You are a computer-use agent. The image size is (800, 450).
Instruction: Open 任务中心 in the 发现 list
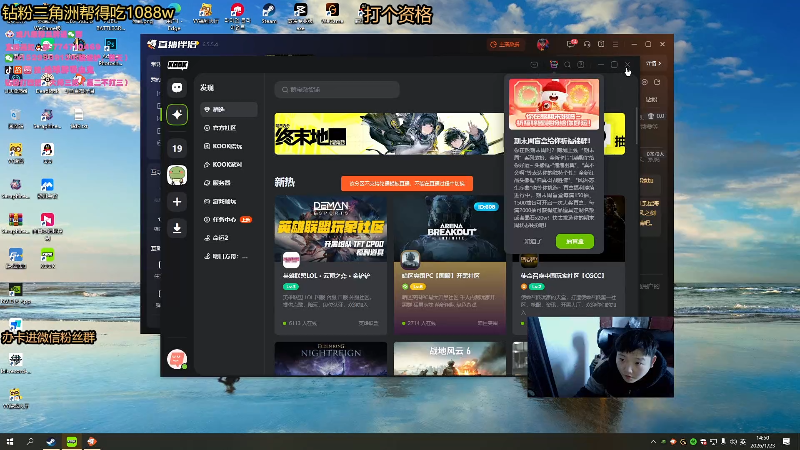click(229, 219)
